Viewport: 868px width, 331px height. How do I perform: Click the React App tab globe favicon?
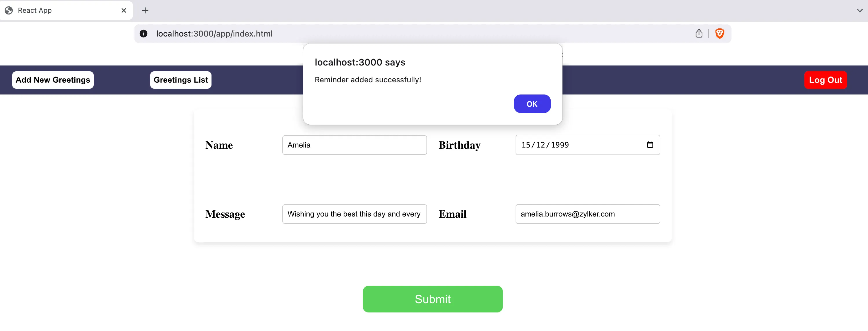click(9, 10)
